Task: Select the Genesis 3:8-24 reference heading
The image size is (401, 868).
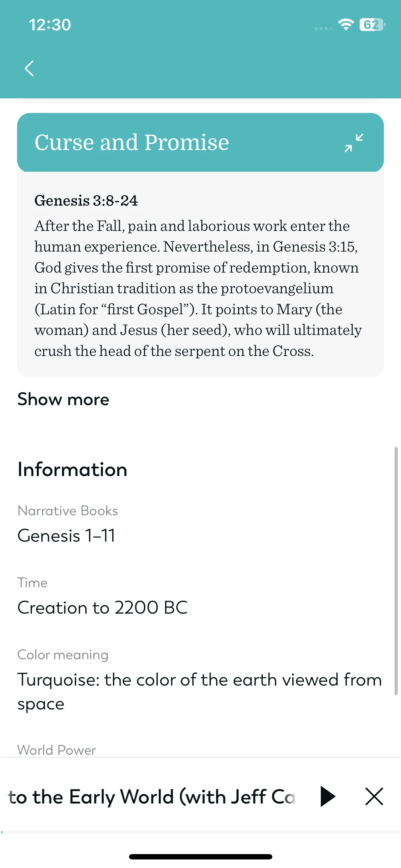Action: tap(86, 201)
